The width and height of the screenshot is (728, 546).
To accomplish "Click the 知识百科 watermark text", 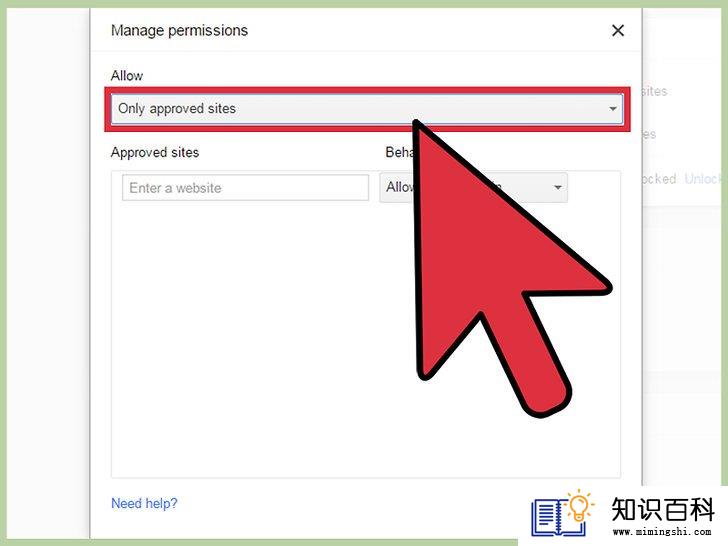I will 663,509.
